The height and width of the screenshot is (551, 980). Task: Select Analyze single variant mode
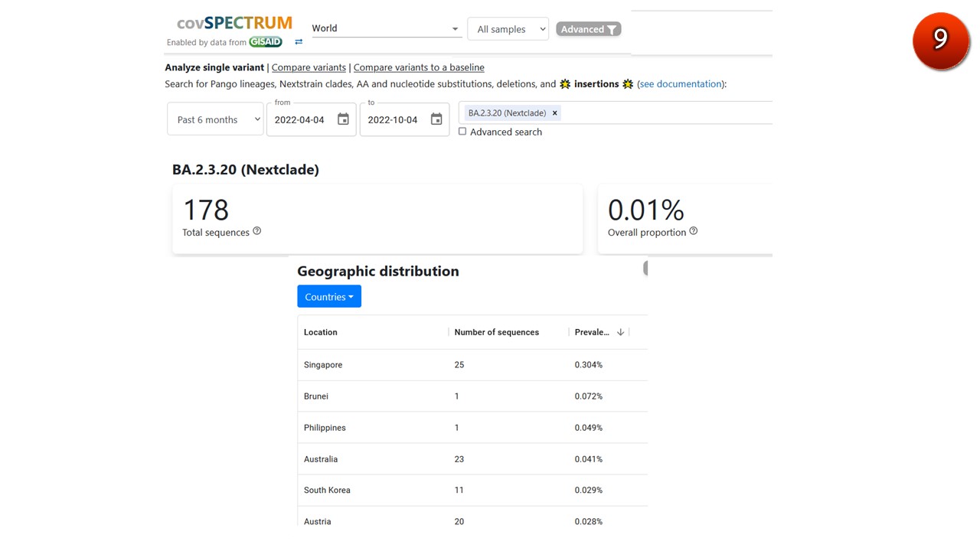[214, 67]
